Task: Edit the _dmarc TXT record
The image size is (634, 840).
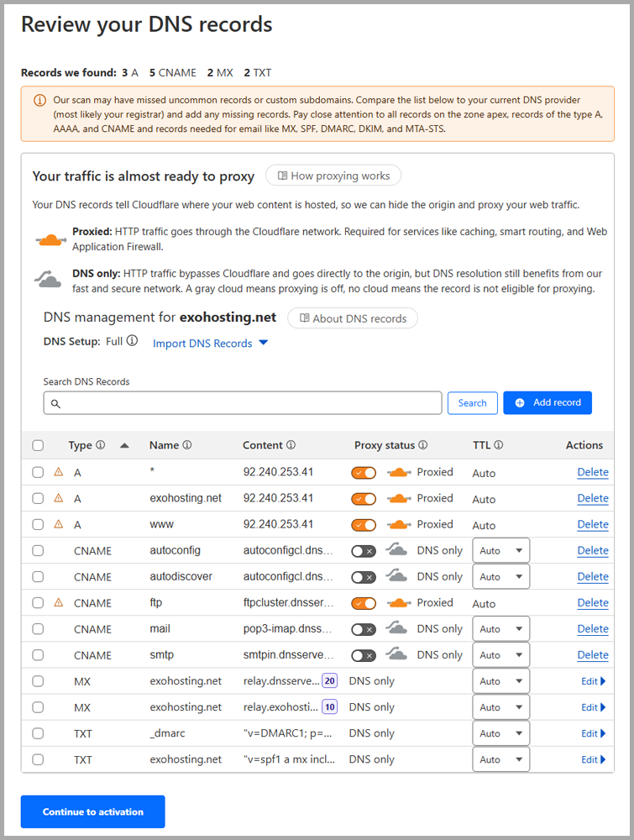Action: point(594,733)
